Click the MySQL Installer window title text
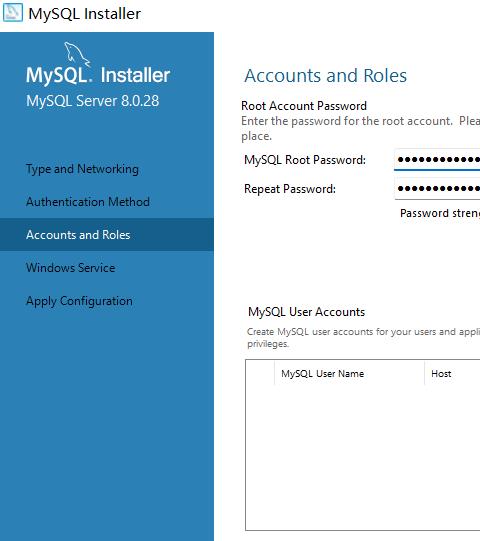480x541 pixels. point(85,14)
